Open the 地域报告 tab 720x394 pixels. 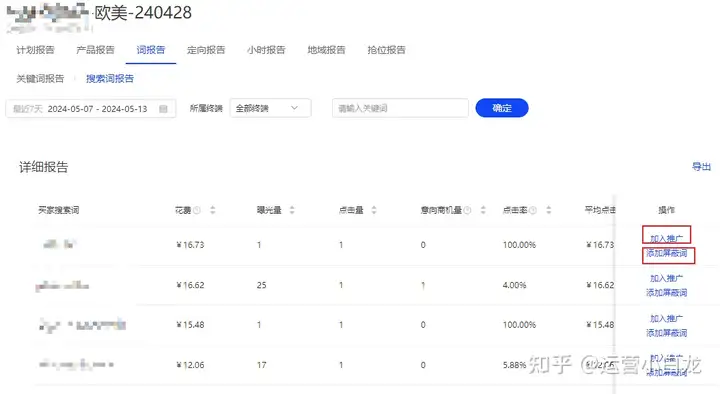pos(326,50)
